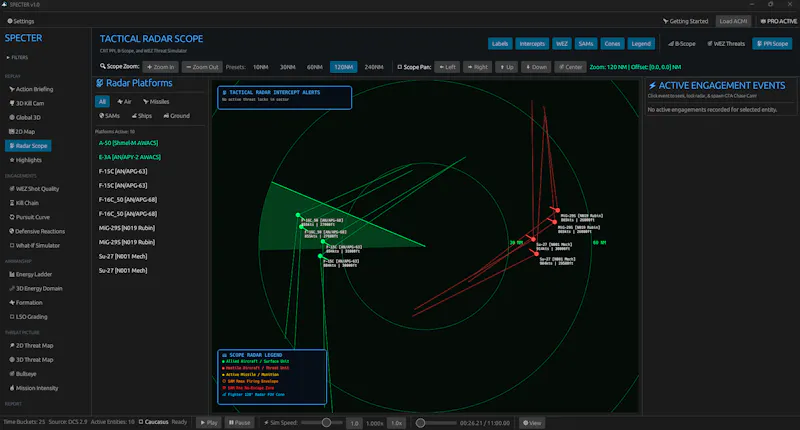Click the 1.0x speed button

point(396,423)
